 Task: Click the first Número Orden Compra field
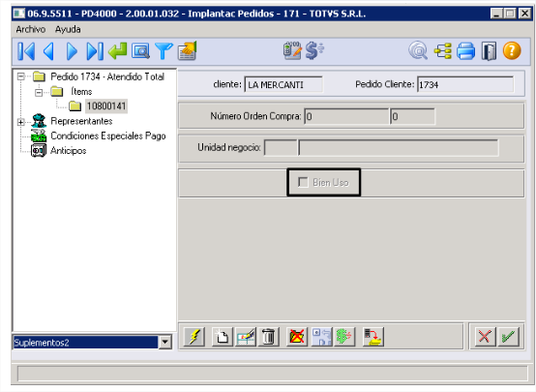tap(346, 117)
